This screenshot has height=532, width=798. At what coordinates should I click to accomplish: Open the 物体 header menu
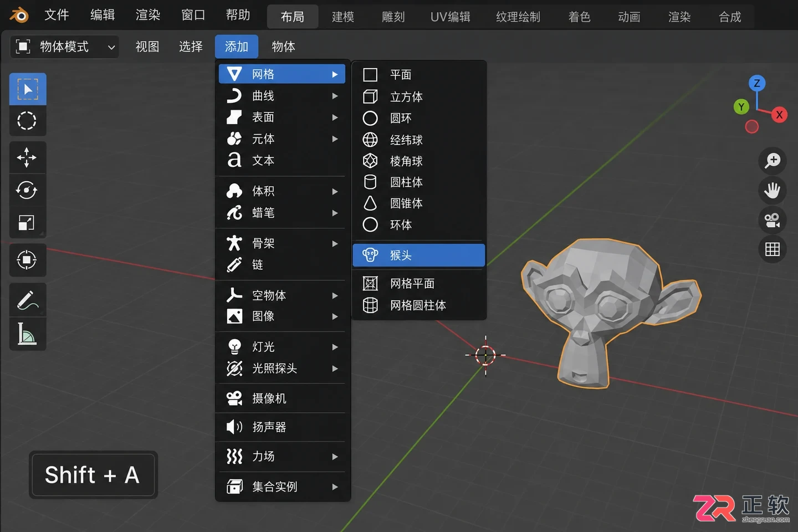[x=283, y=47]
